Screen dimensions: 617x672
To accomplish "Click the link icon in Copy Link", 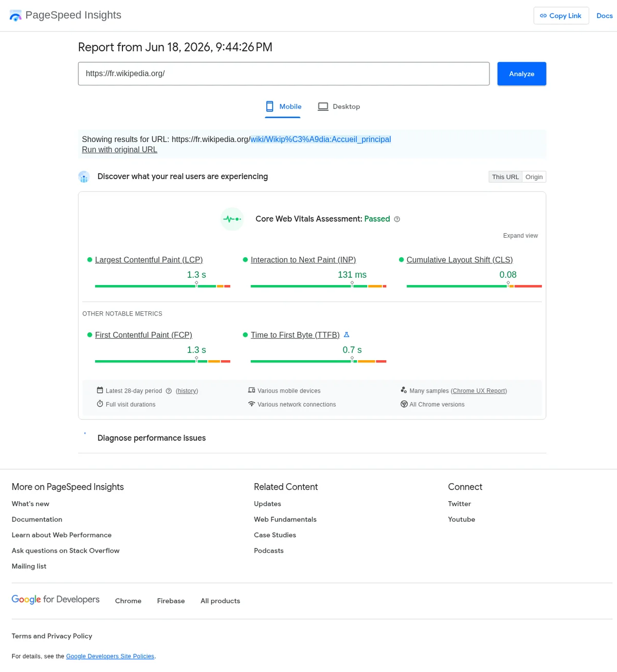I will [x=543, y=16].
